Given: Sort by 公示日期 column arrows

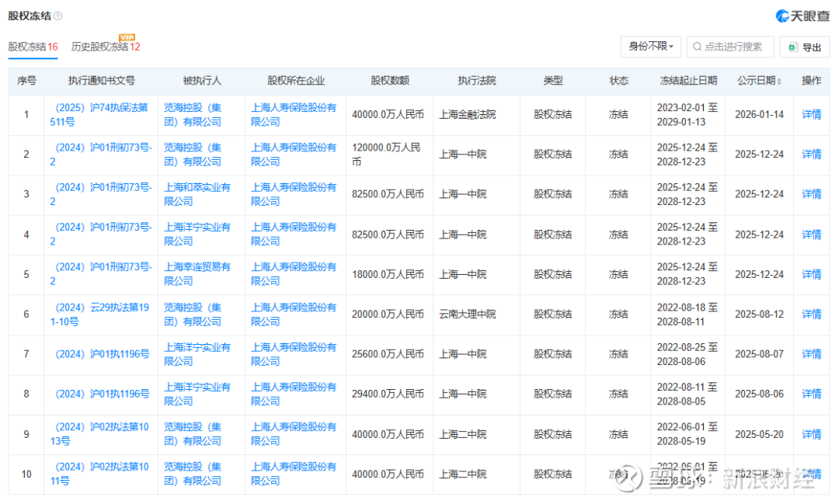Looking at the screenshot, I should (x=779, y=82).
